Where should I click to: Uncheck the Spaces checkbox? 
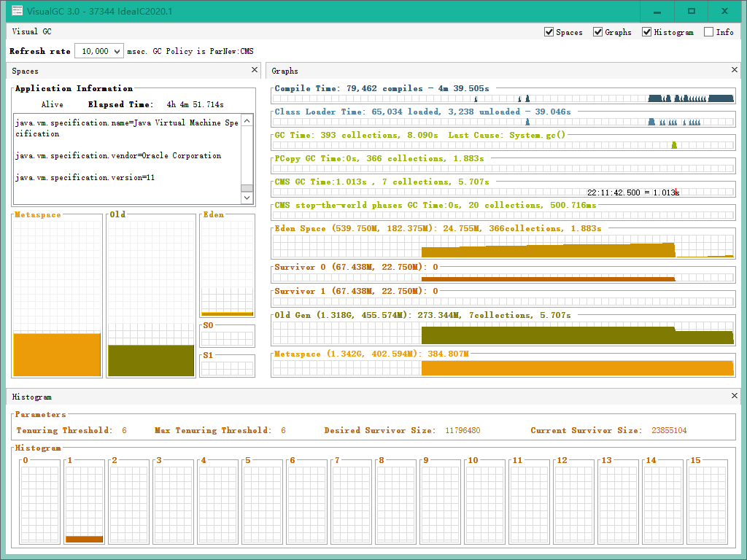point(549,32)
